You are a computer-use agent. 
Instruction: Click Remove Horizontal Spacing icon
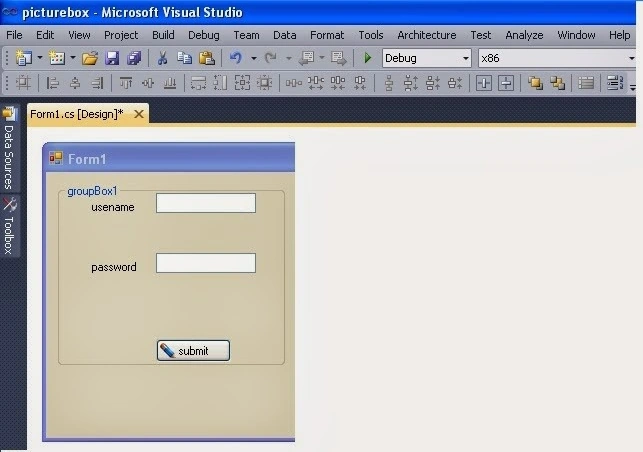coord(360,83)
